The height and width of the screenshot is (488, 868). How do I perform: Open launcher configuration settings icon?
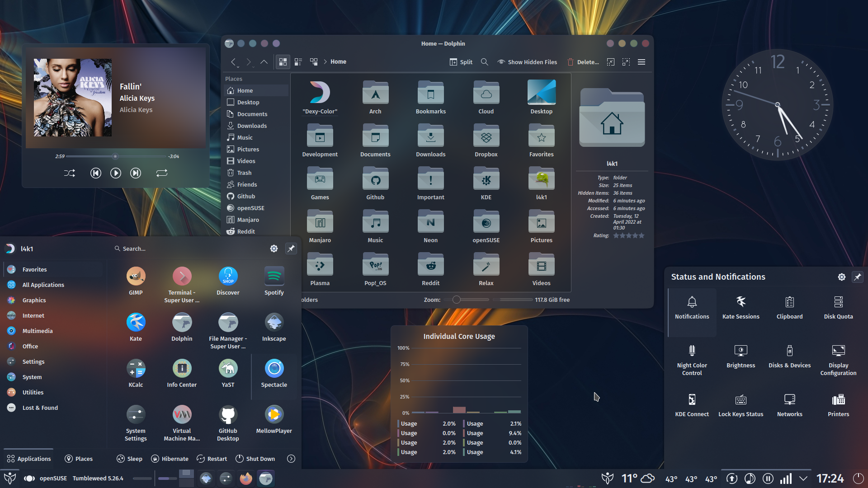274,249
